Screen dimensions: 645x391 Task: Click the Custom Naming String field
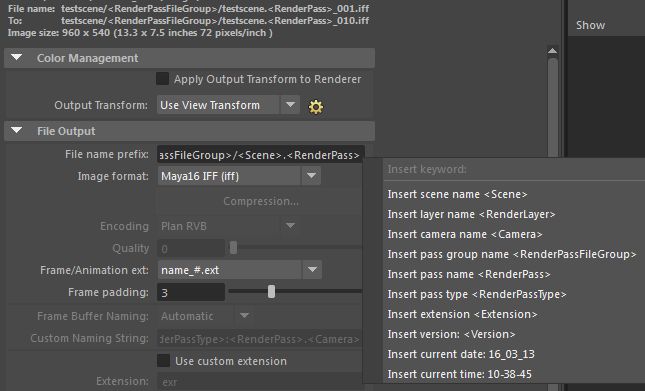[260, 339]
